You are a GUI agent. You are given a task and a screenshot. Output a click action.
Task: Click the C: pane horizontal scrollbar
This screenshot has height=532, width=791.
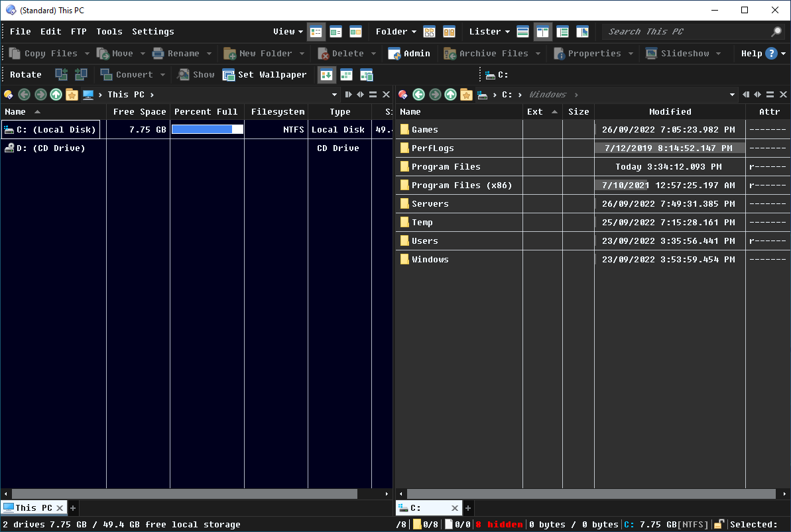click(591, 494)
